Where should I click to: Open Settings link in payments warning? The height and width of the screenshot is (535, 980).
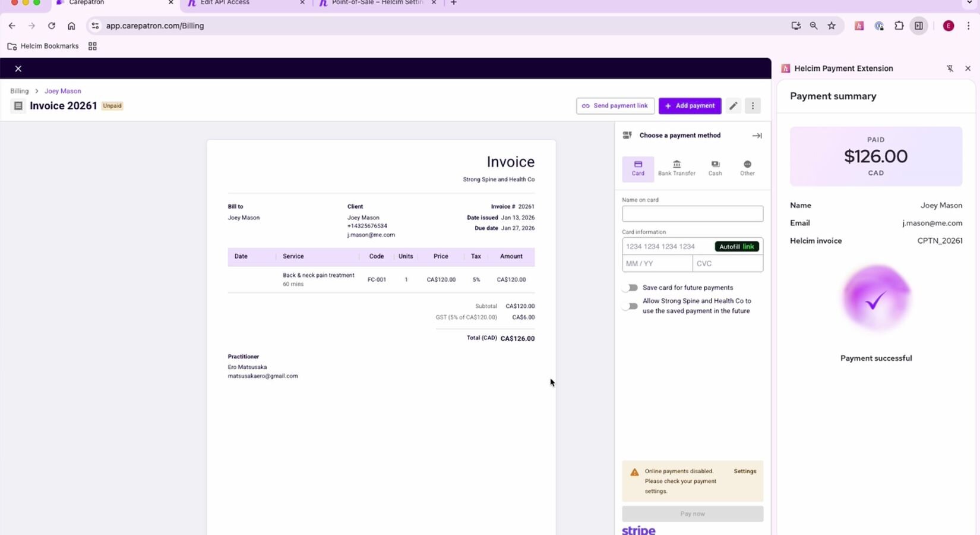(745, 471)
